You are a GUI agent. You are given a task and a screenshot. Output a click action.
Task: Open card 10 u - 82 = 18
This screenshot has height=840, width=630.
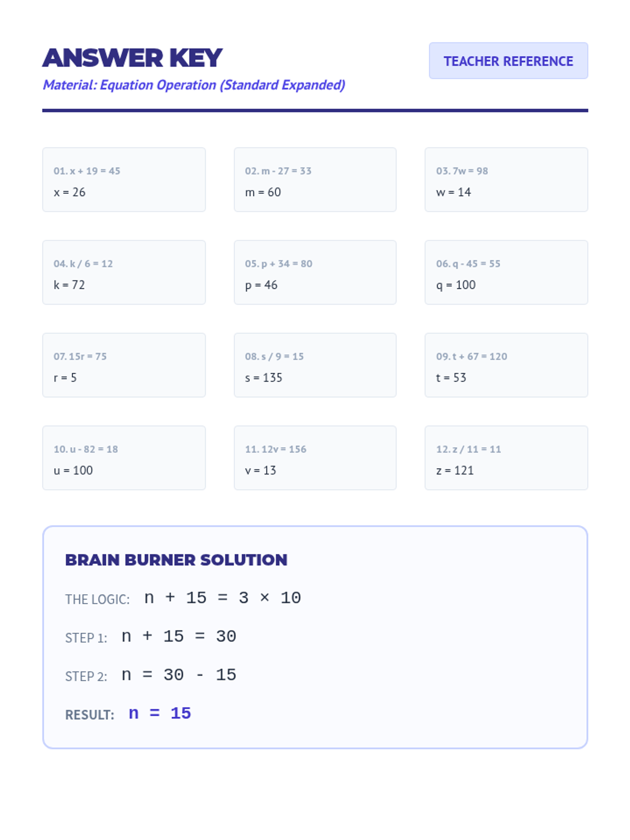[x=124, y=458]
